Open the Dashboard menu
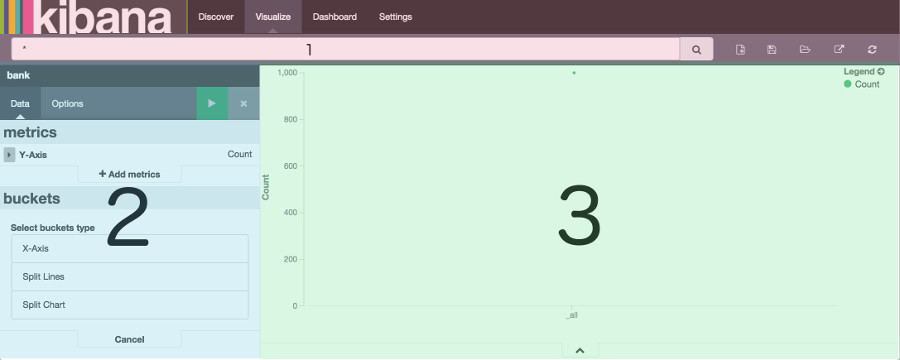The image size is (900, 360). (x=335, y=17)
